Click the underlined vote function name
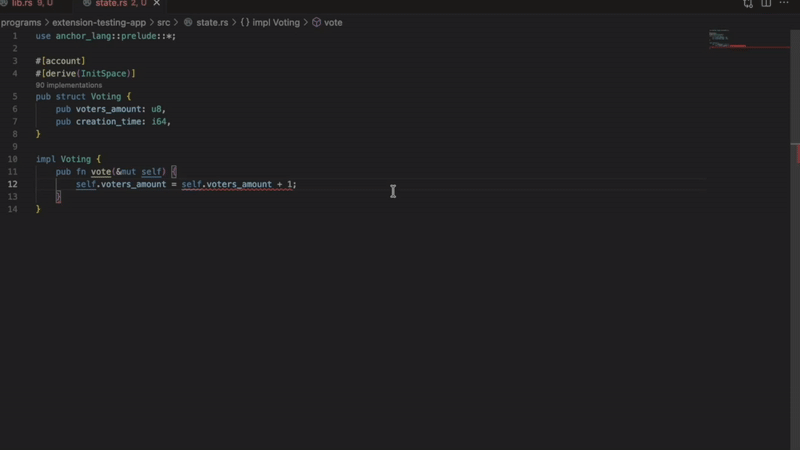This screenshot has width=800, height=450. pos(101,172)
